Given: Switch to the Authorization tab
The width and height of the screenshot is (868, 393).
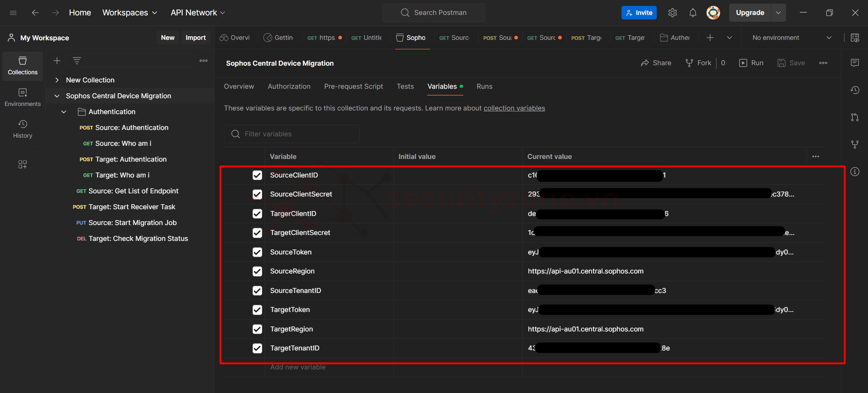Looking at the screenshot, I should pyautogui.click(x=289, y=86).
